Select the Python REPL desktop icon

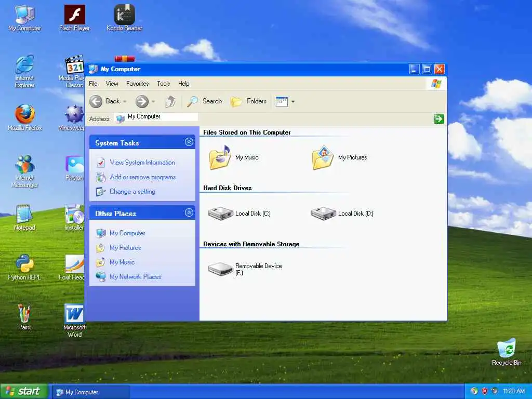(x=24, y=267)
